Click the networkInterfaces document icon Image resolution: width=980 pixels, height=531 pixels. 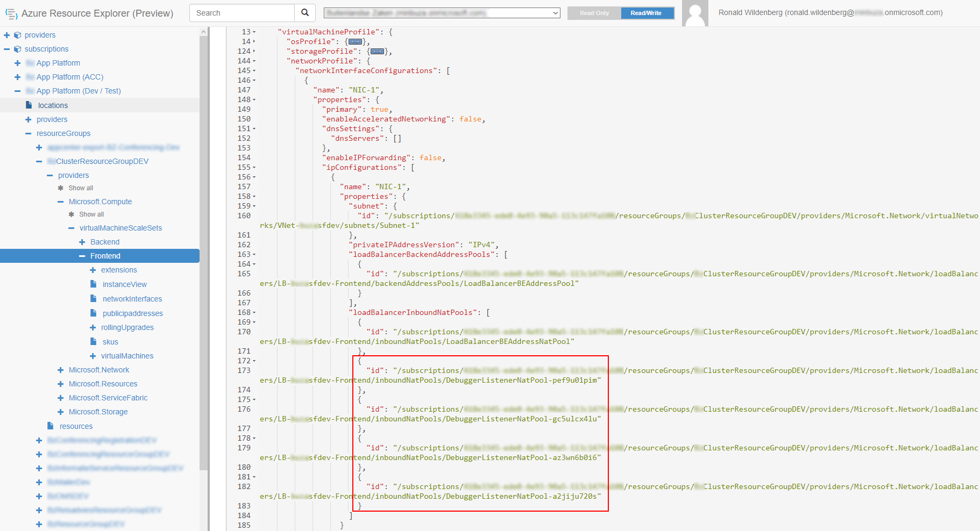[94, 298]
